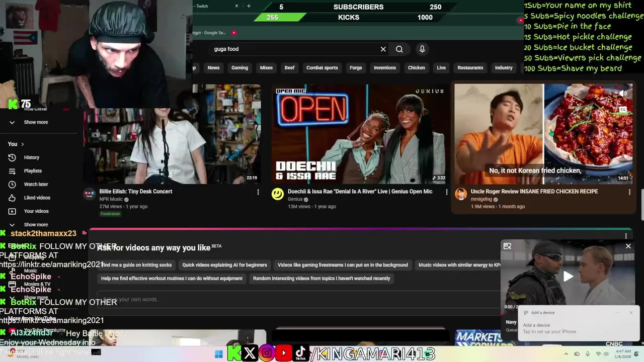644x362 pixels.
Task: Open a new browser tab with plus
Action: tap(249, 6)
